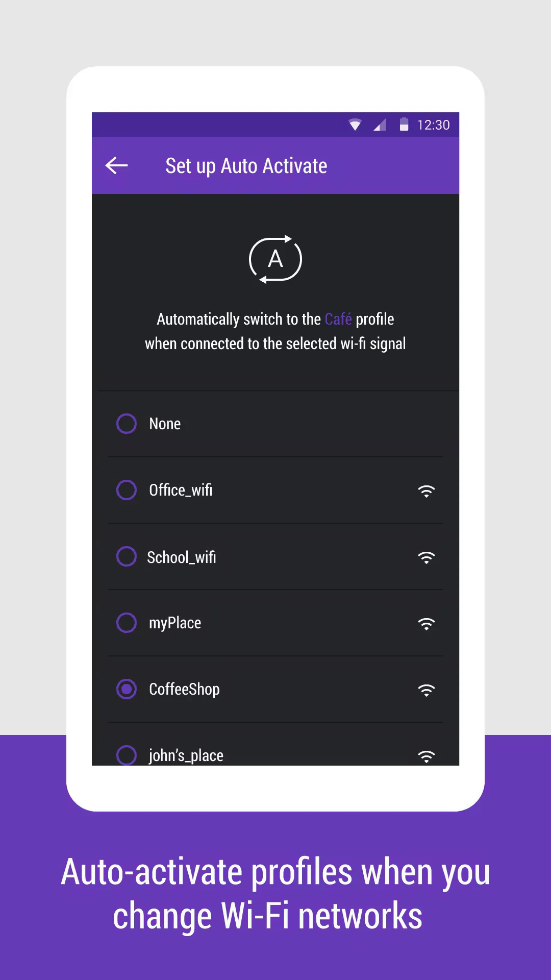The height and width of the screenshot is (980, 551).
Task: Tap the CoffeeShop network label
Action: coord(184,689)
